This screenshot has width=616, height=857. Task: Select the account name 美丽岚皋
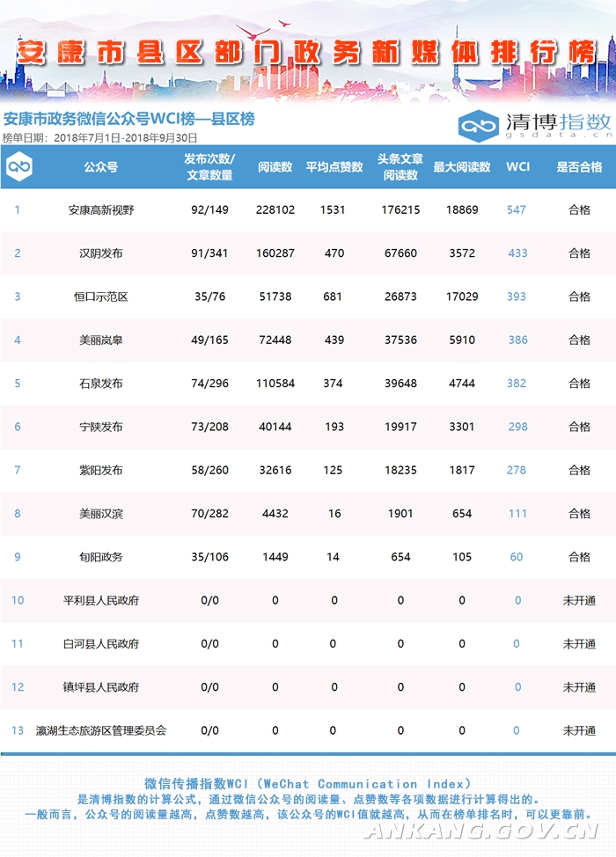pyautogui.click(x=100, y=340)
